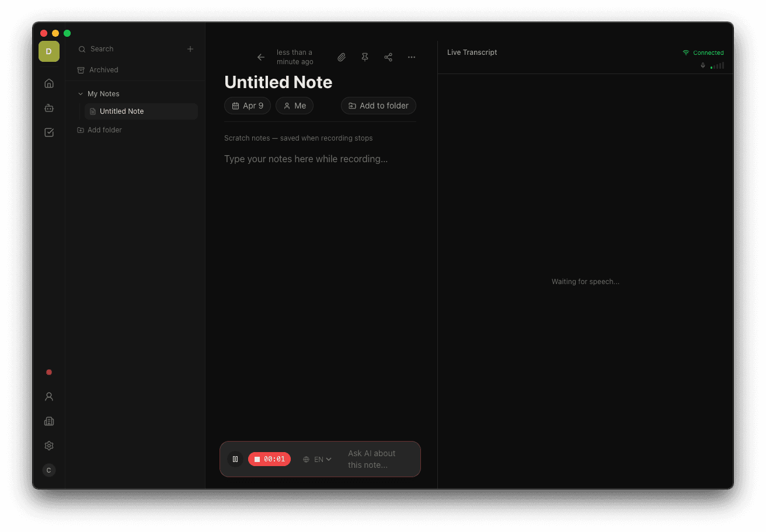Click Add to folder for this note

click(x=378, y=106)
